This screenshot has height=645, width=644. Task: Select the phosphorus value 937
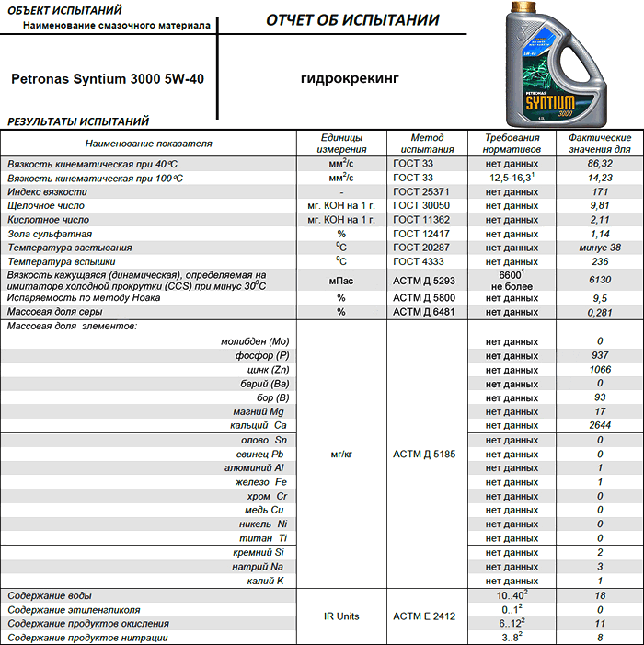pos(600,355)
